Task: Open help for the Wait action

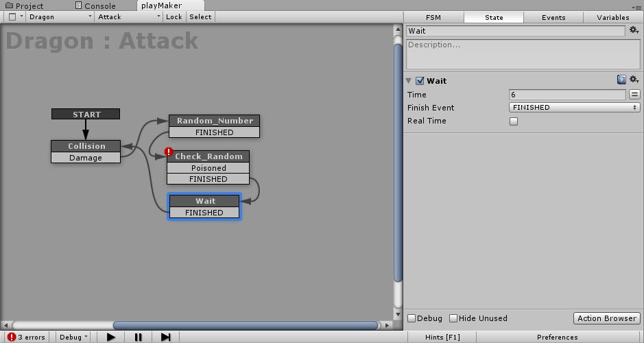Action: click(621, 80)
